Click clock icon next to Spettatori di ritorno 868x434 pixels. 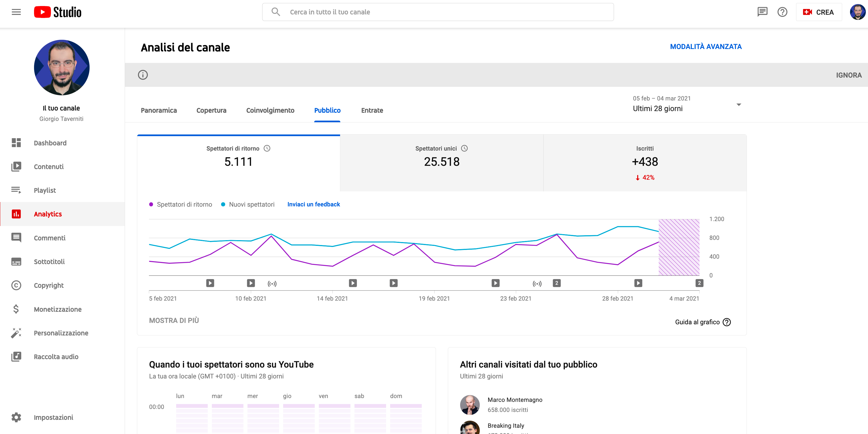click(267, 148)
